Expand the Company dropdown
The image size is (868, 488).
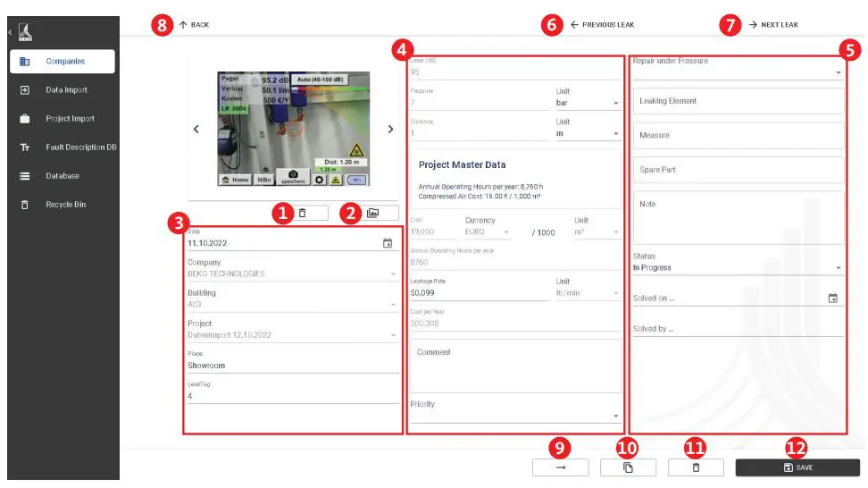292,273
